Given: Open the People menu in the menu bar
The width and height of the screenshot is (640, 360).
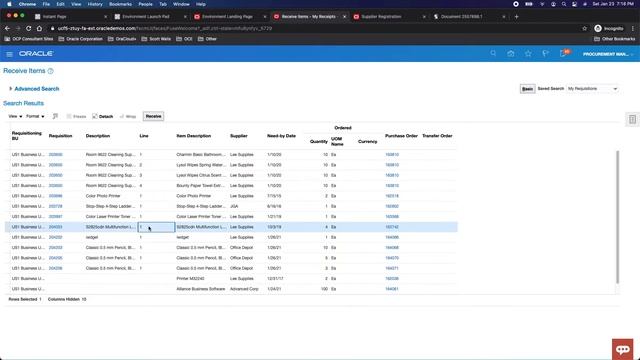Looking at the screenshot, I should click(145, 4).
